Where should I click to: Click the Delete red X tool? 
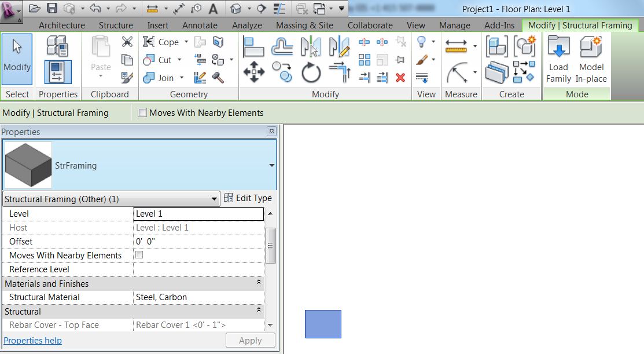[x=400, y=77]
